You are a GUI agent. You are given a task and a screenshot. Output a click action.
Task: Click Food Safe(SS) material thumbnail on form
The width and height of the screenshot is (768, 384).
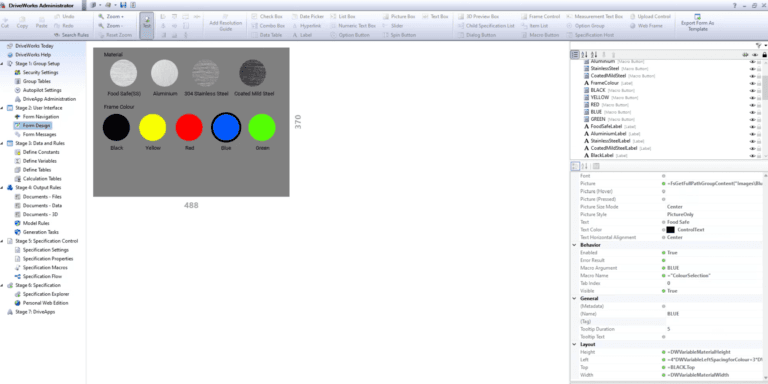[x=123, y=73]
